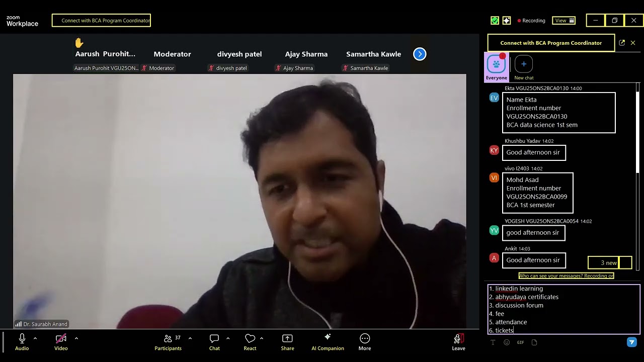Screen dimensions: 644x362
Task: Open the More options menu
Action: point(365,342)
